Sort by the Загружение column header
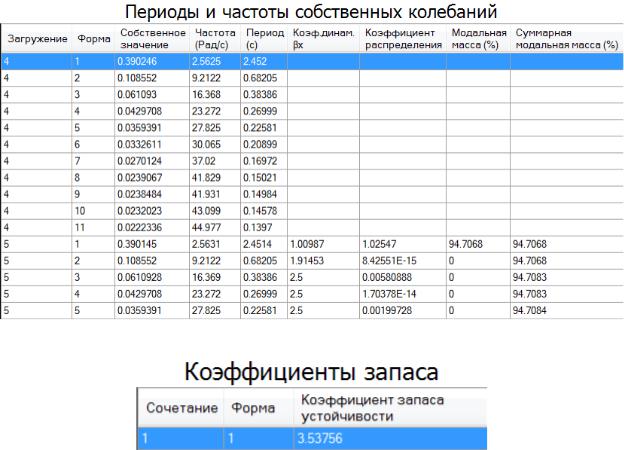The height and width of the screenshot is (450, 624). point(37,39)
